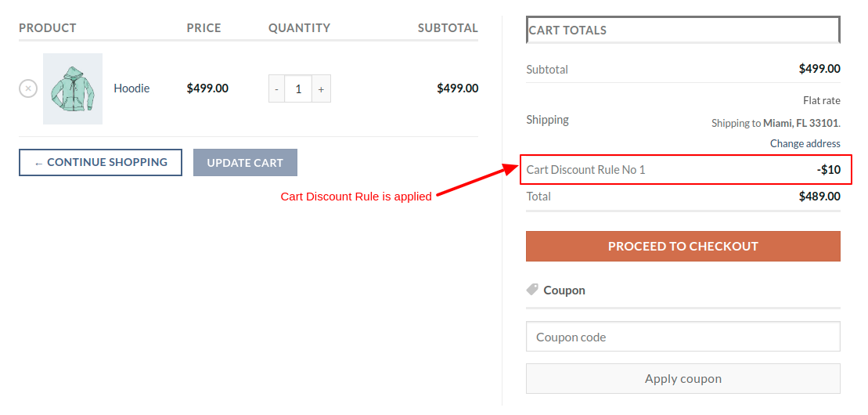Increase Hoodie quantity with plus button
Screen dimensions: 868x415
pyautogui.click(x=321, y=89)
